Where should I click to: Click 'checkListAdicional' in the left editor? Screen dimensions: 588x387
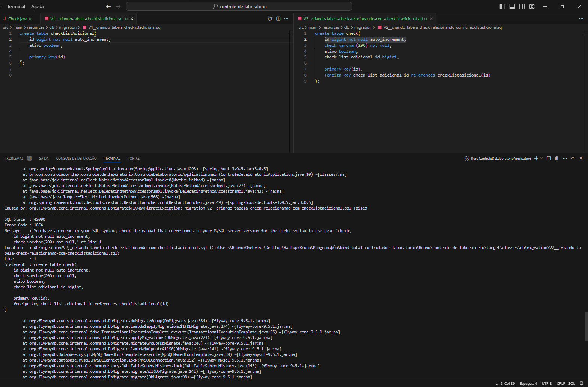(x=72, y=33)
